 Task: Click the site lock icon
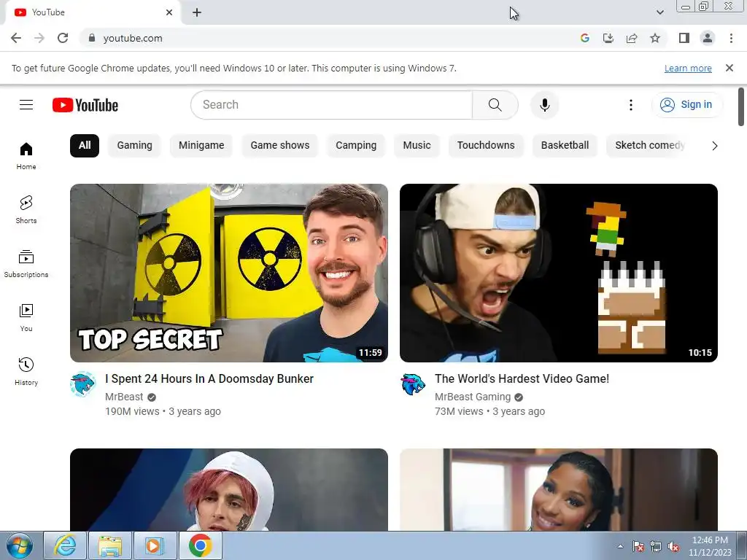pyautogui.click(x=92, y=38)
